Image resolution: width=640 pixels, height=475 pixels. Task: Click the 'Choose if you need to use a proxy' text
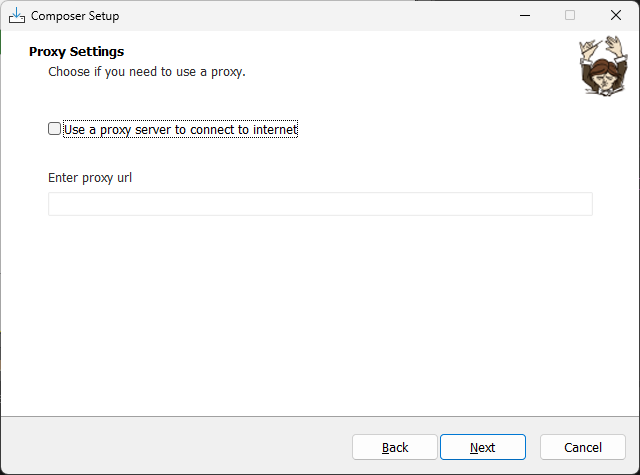coord(147,72)
